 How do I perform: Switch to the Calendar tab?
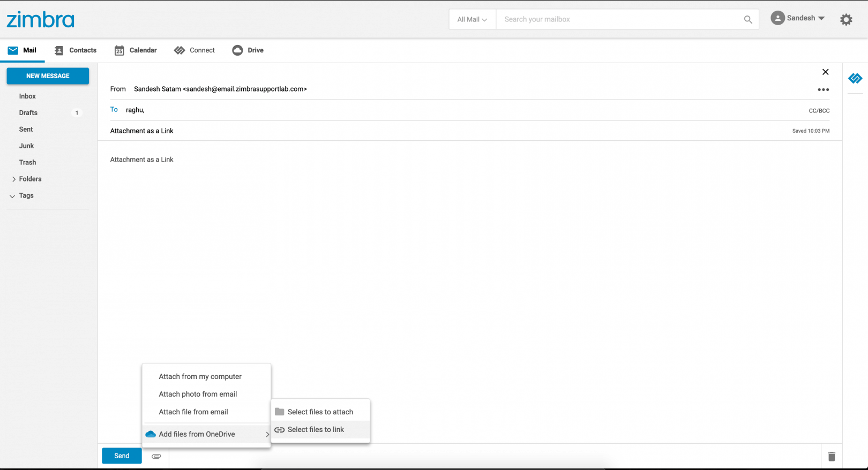tap(136, 50)
